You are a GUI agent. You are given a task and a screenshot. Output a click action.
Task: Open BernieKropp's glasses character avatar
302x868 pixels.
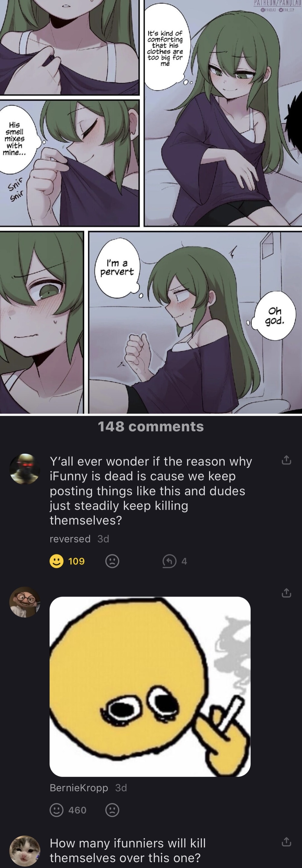click(x=25, y=602)
